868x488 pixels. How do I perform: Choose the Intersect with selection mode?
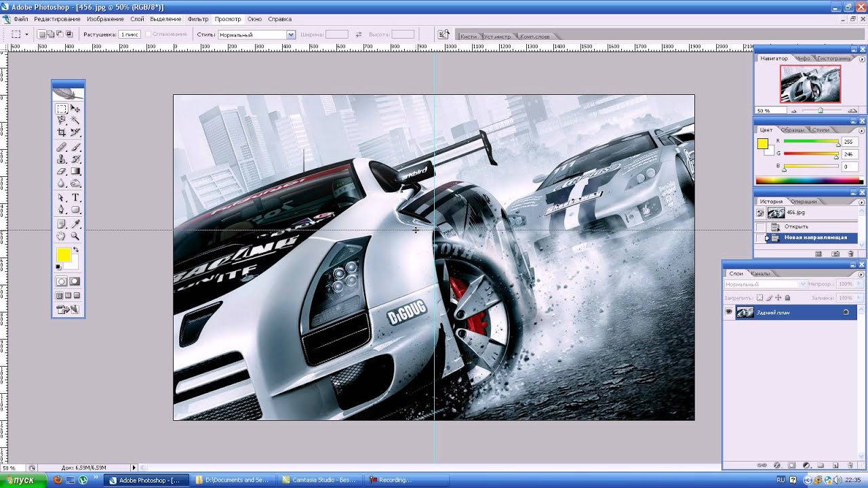tap(68, 34)
